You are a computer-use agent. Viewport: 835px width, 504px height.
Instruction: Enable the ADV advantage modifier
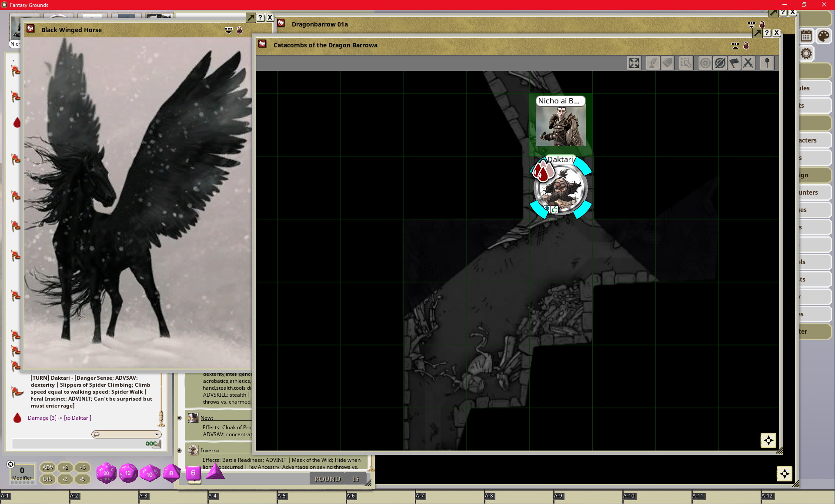[x=47, y=468]
